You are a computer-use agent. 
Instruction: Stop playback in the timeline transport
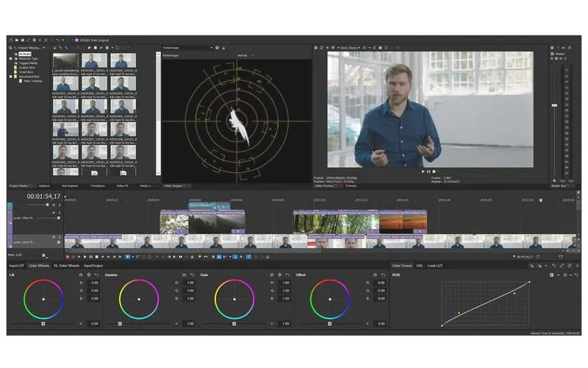[x=97, y=257]
